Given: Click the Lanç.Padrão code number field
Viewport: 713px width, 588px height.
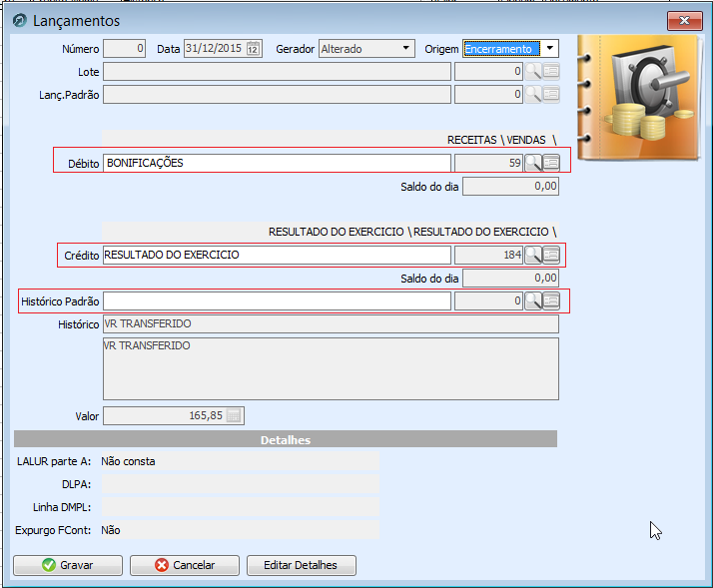Looking at the screenshot, I should [489, 95].
